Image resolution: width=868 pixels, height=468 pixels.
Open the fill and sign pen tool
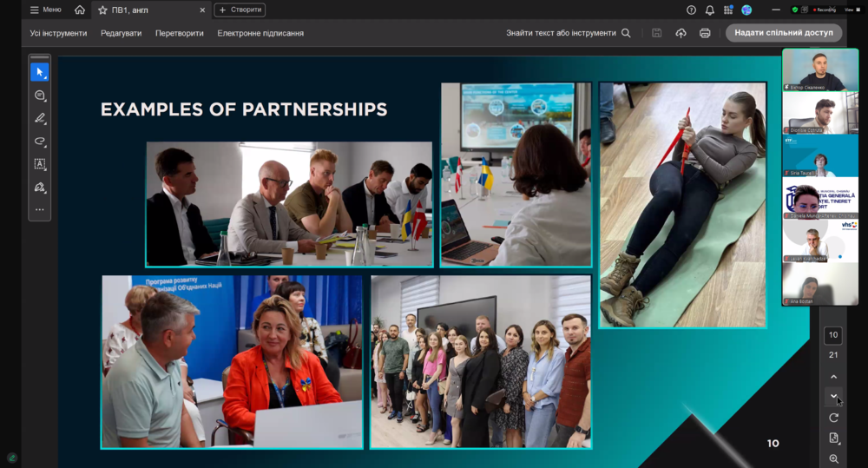[39, 187]
